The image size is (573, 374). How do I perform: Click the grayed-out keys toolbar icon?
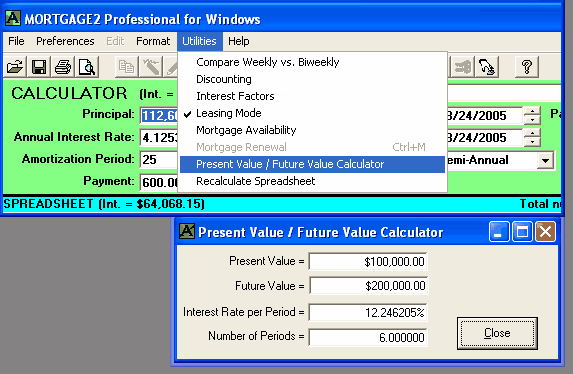coord(462,67)
